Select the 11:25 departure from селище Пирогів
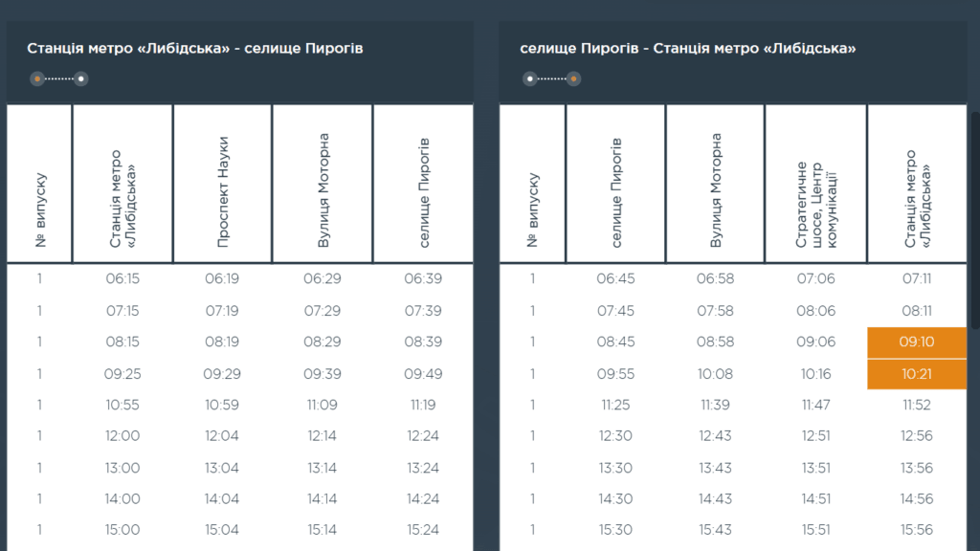This screenshot has width=980, height=551. tap(616, 405)
